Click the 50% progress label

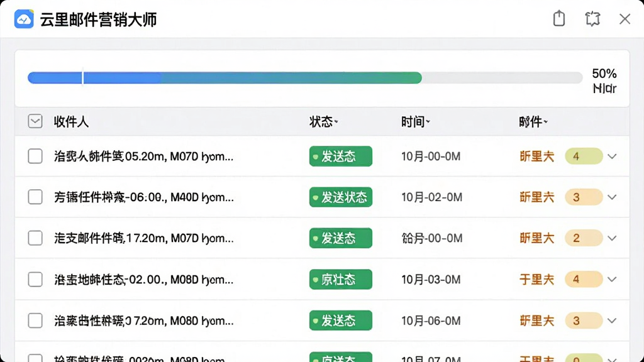click(x=604, y=74)
